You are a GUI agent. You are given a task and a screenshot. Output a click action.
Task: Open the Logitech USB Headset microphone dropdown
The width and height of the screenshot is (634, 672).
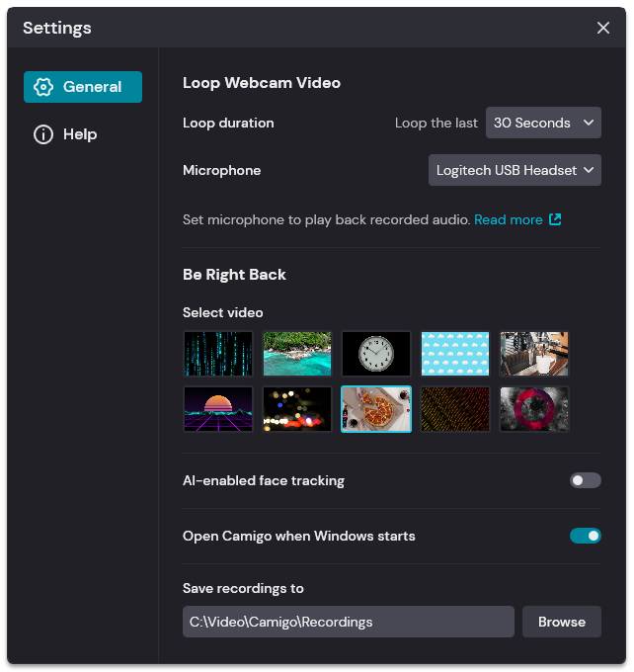[x=515, y=170]
